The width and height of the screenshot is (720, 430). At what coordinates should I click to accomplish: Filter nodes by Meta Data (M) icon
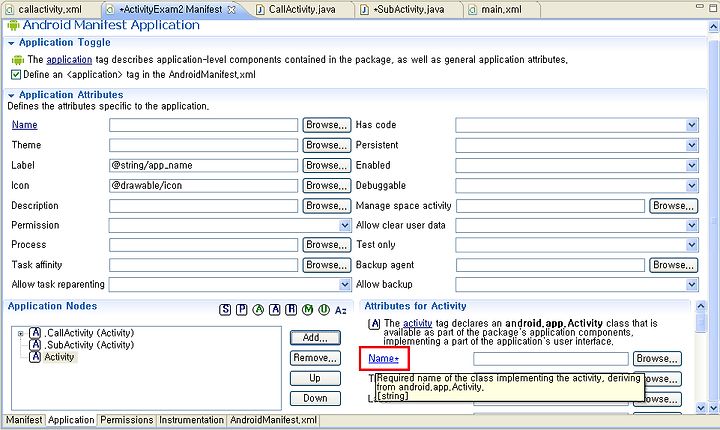(x=308, y=310)
